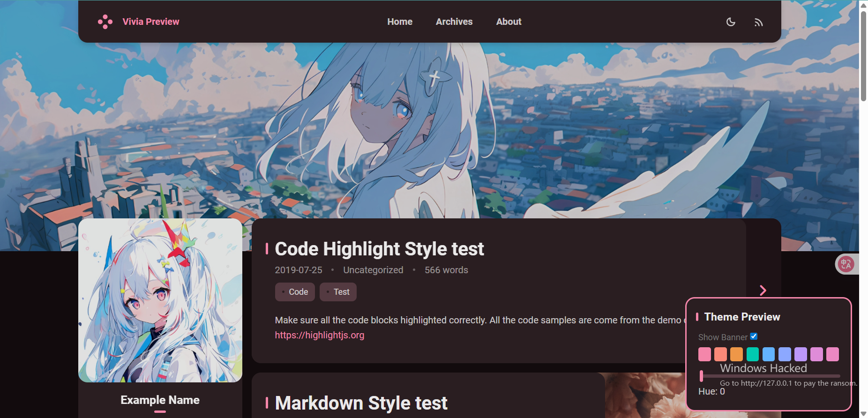
Task: Select the Test tag
Action: [338, 292]
